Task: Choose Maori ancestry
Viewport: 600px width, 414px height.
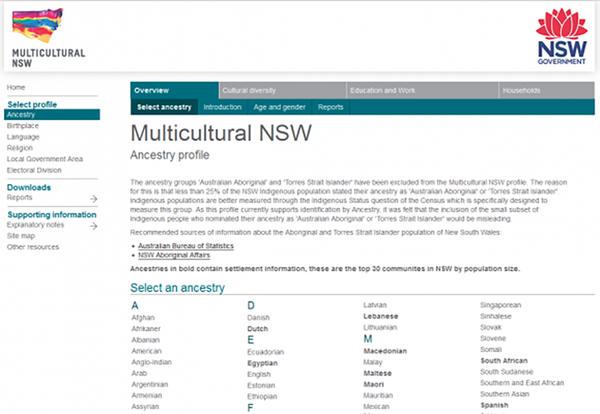Action: pos(373,384)
